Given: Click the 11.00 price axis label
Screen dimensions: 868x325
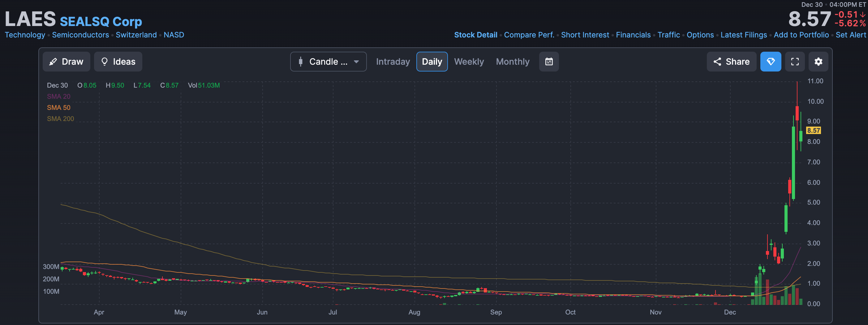Looking at the screenshot, I should click(815, 81).
